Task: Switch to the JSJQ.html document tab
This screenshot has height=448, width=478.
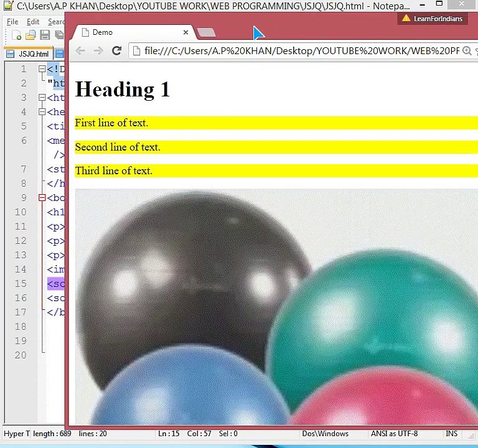Action: 29,54
